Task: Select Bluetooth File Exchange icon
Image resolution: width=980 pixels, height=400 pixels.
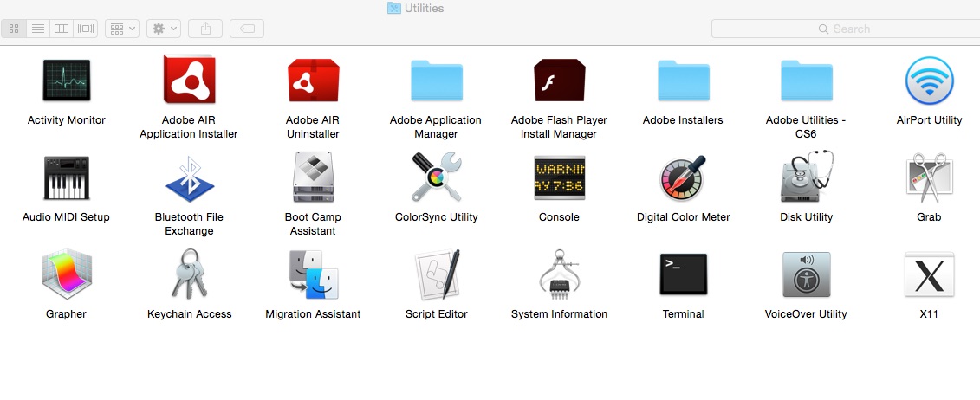Action: [190, 178]
